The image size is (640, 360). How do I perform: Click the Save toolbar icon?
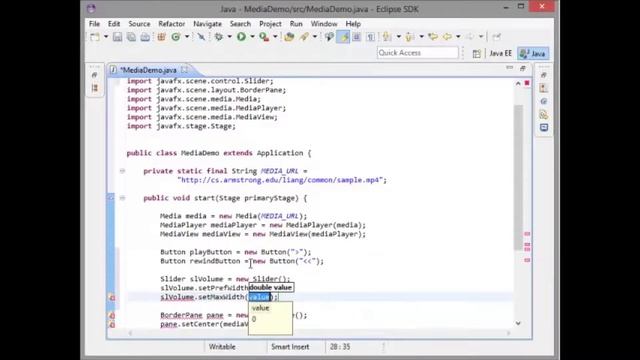(x=117, y=37)
